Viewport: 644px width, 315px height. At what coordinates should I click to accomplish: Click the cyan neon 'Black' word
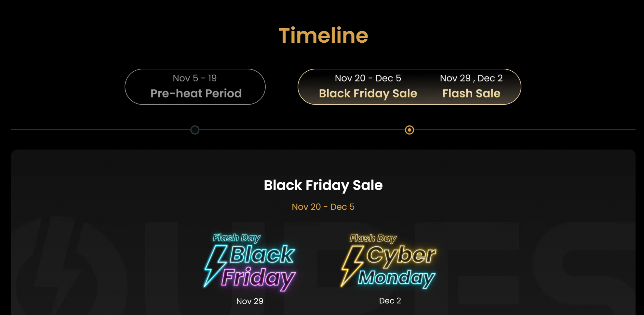(x=262, y=254)
